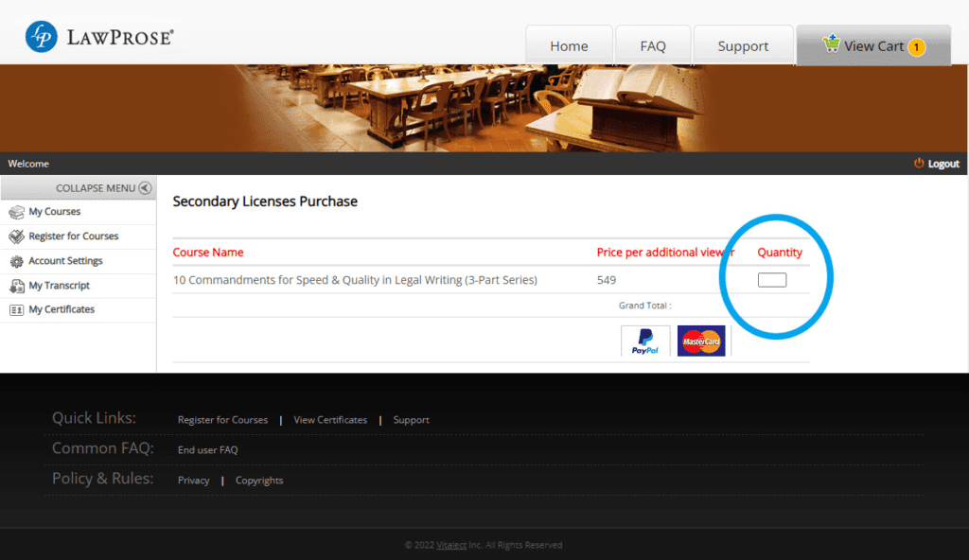Click the Grand Total label
The image size is (969, 560).
(x=644, y=306)
